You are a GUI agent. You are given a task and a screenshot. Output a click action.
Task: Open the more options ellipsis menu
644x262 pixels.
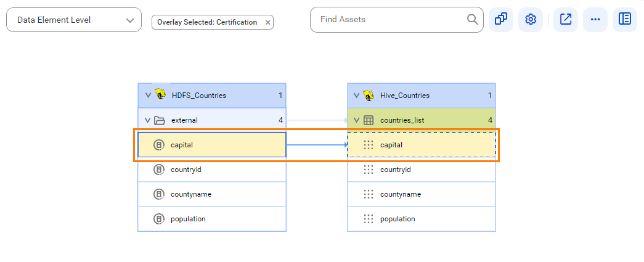pyautogui.click(x=595, y=19)
